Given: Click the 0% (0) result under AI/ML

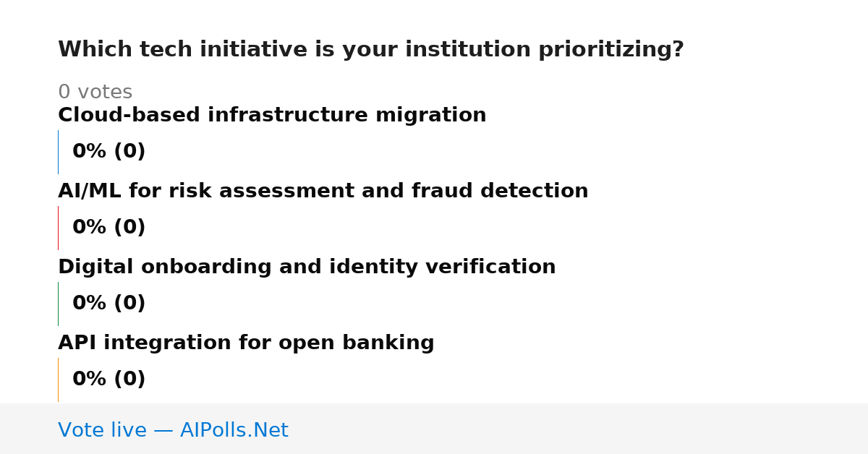Looking at the screenshot, I should tap(109, 228).
